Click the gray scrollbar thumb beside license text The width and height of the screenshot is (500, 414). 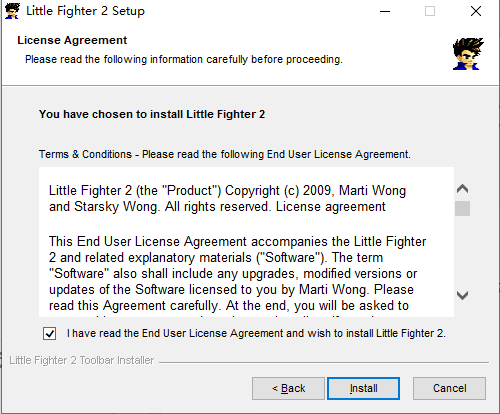[462, 208]
